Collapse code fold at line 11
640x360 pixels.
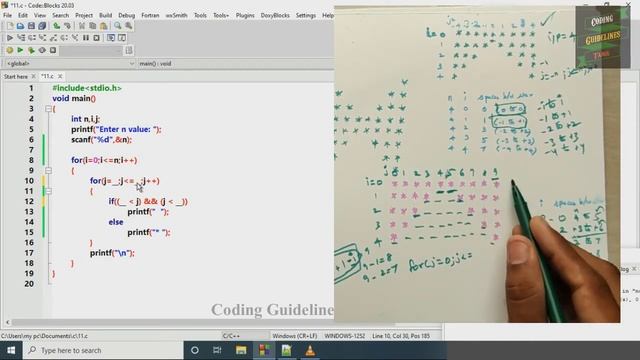(x=48, y=191)
